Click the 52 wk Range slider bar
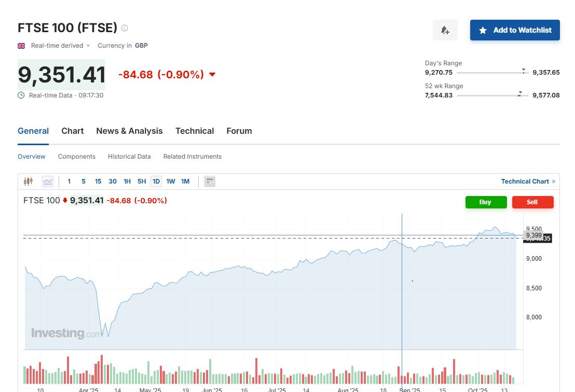Viewport: 575px width, 392px height. [x=492, y=95]
